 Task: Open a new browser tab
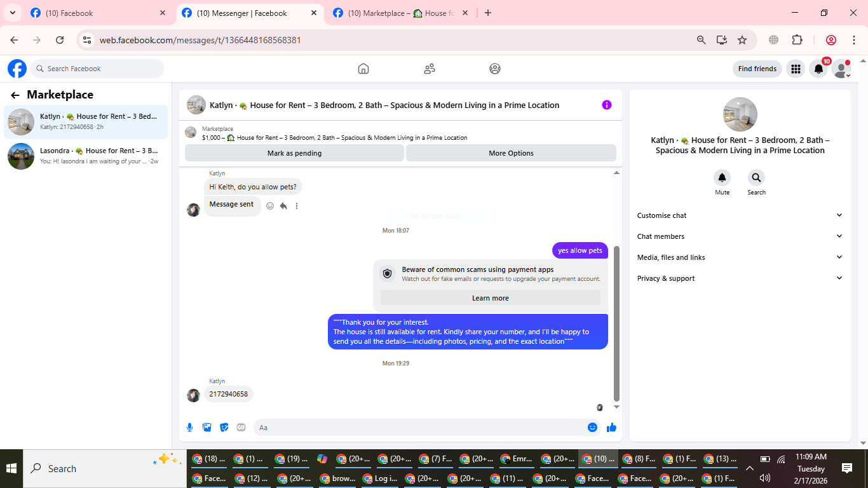488,13
